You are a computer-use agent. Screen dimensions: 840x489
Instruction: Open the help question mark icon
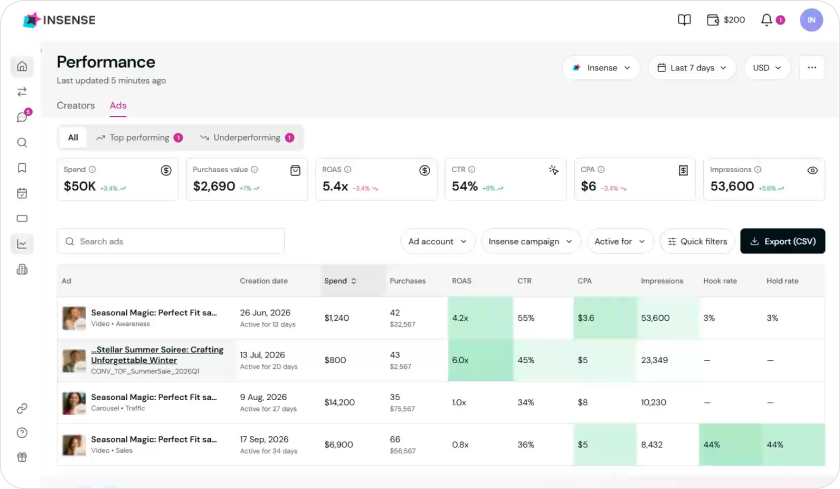tap(22, 433)
